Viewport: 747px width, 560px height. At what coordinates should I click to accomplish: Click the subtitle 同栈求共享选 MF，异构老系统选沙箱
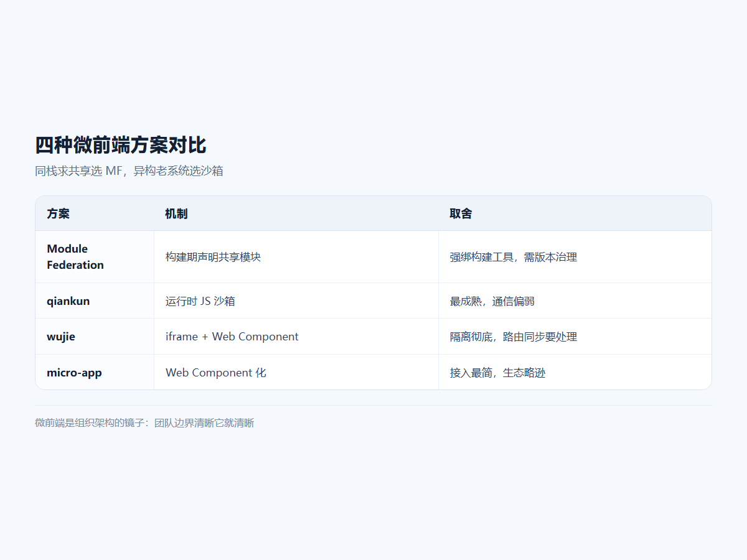coord(129,170)
